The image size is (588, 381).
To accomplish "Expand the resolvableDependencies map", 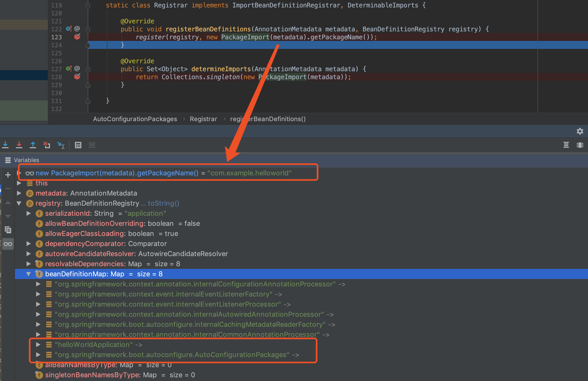I will coord(28,264).
